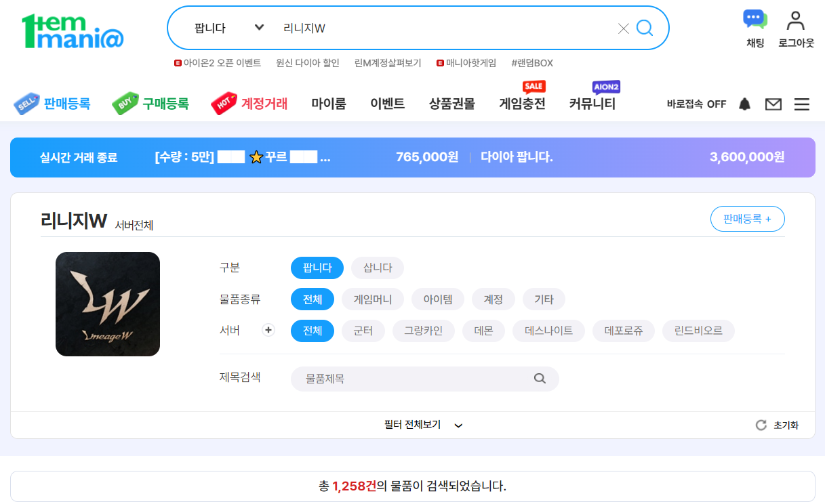Toggle 바로접속 OFF switch
Viewport: 825px width, 504px height.
click(696, 104)
